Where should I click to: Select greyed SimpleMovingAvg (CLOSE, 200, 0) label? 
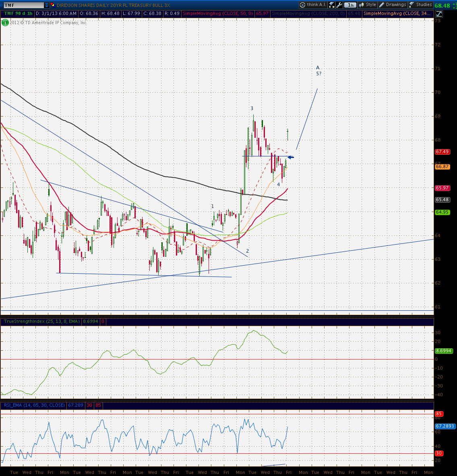[308, 14]
